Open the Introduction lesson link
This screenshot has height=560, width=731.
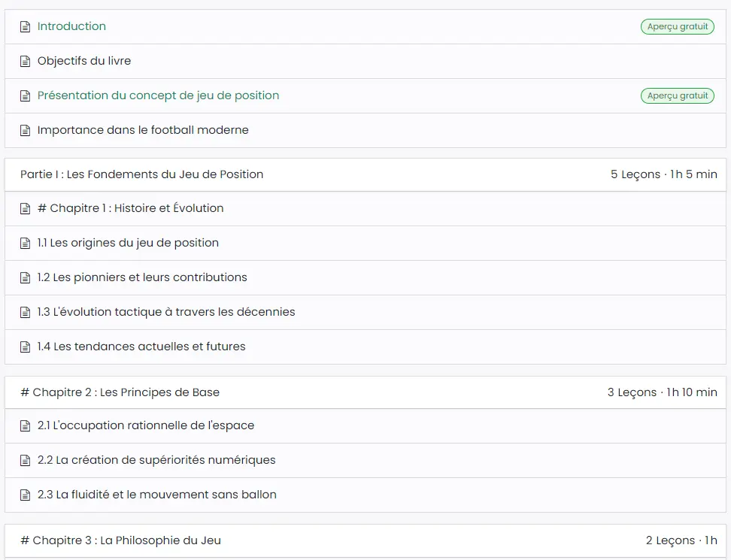point(71,26)
